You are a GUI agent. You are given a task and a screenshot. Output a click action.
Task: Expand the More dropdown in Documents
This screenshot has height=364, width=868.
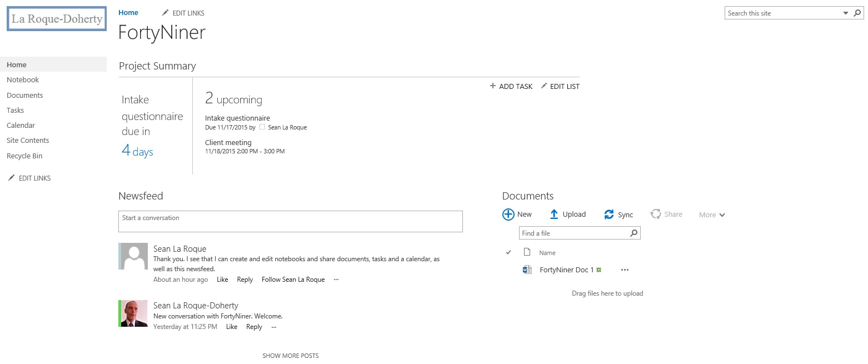coord(712,215)
